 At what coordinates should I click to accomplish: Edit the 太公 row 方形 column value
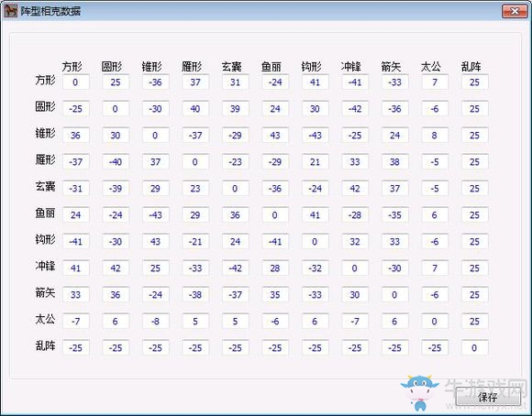75,321
